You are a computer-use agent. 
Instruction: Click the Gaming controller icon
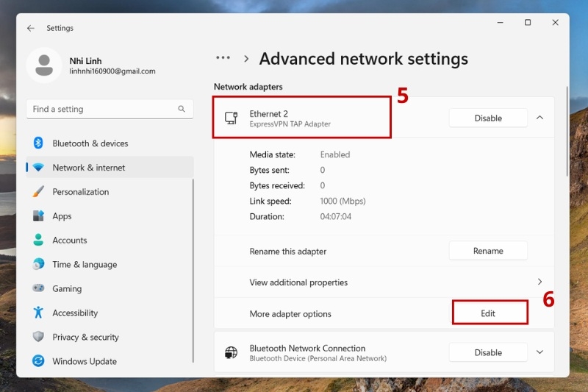pyautogui.click(x=38, y=288)
